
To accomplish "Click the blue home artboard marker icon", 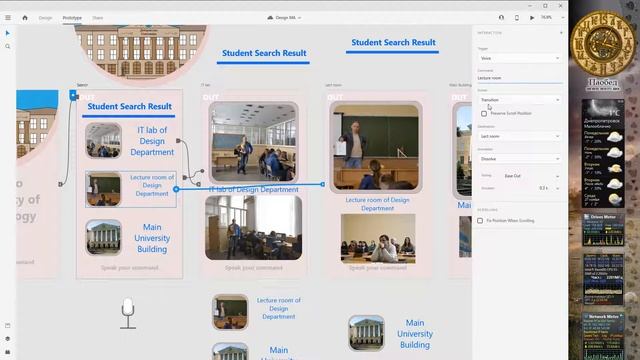I will 73,95.
